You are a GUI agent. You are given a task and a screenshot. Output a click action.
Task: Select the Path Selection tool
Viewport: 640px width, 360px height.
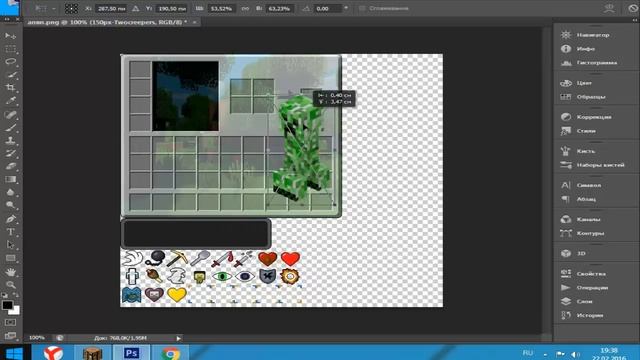pos(10,245)
